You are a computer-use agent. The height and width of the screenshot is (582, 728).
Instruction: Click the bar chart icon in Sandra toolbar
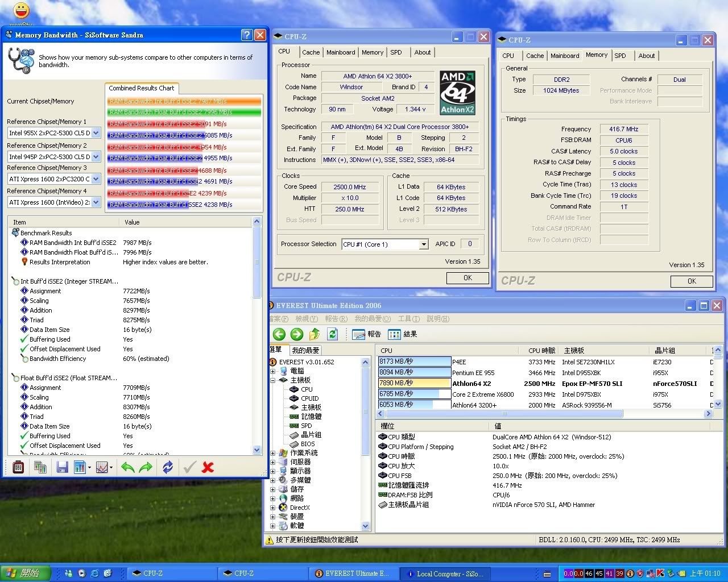coord(79,467)
